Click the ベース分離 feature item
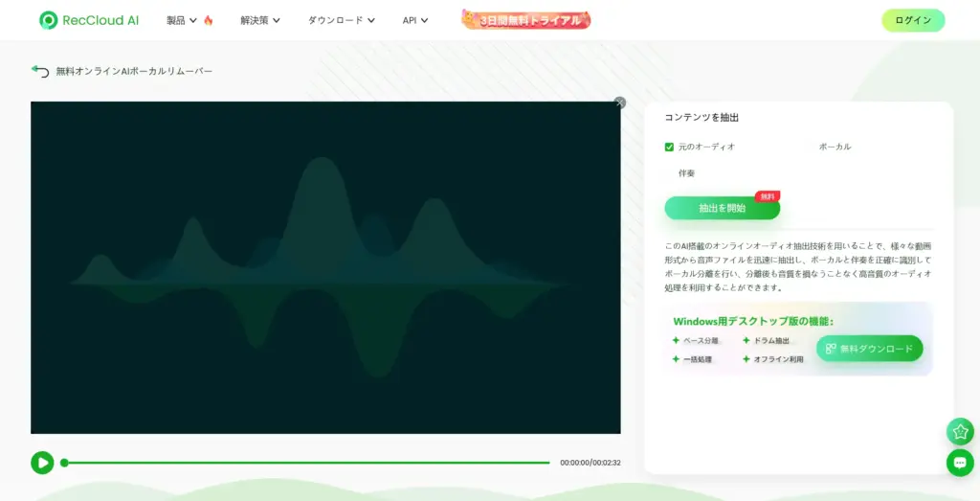This screenshot has width=980, height=501. click(x=695, y=340)
